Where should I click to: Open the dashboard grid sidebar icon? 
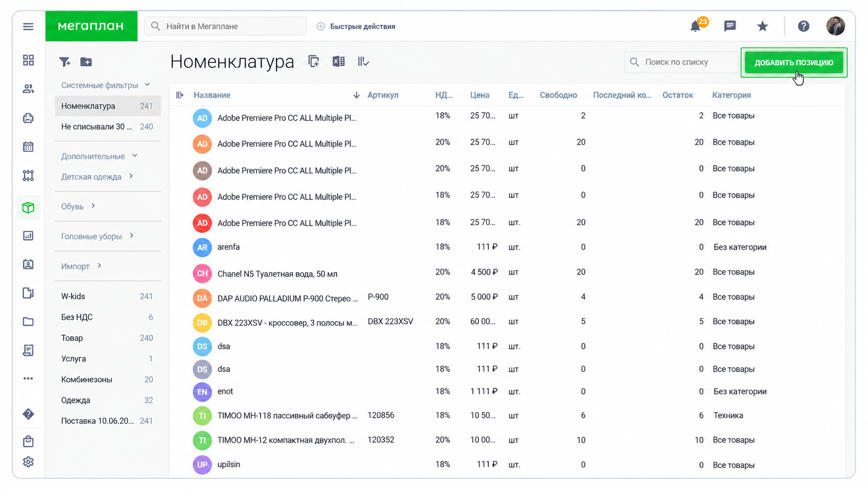(29, 60)
